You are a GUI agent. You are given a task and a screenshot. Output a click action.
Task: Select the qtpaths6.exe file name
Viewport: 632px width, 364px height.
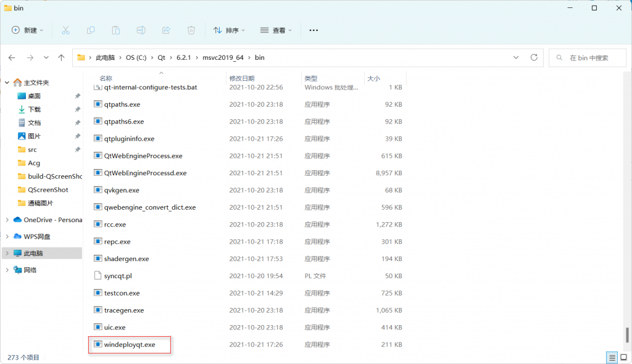124,122
